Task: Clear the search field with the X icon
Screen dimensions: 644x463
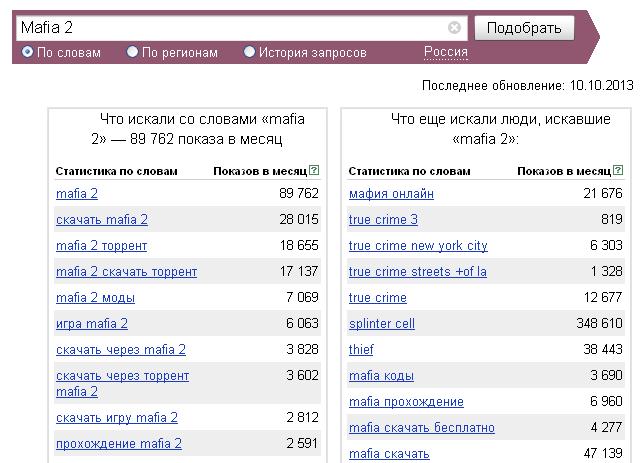Action: pyautogui.click(x=454, y=28)
